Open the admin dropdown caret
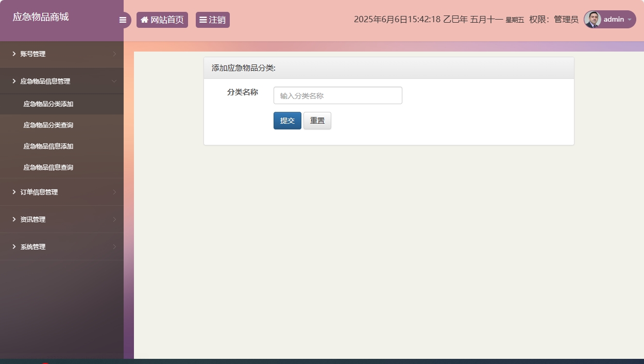Screen dimensions: 644x364 coord(629,20)
